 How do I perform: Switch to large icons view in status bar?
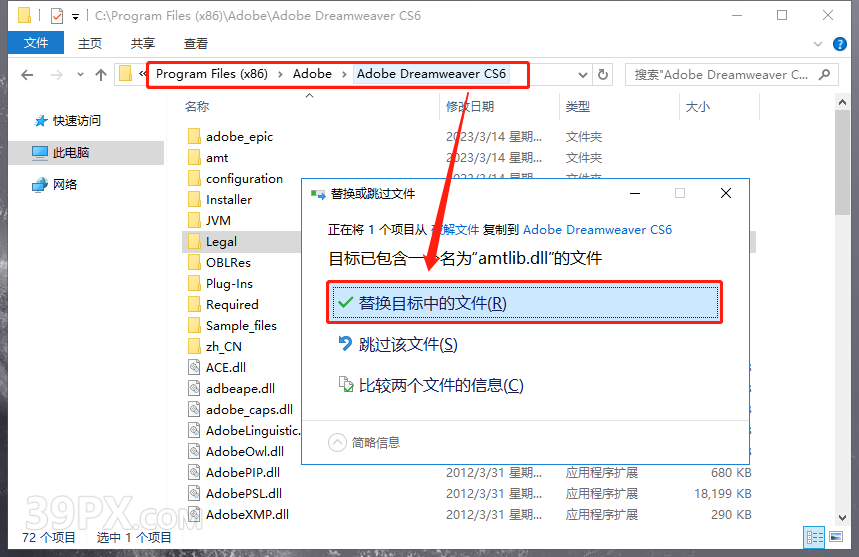click(836, 537)
